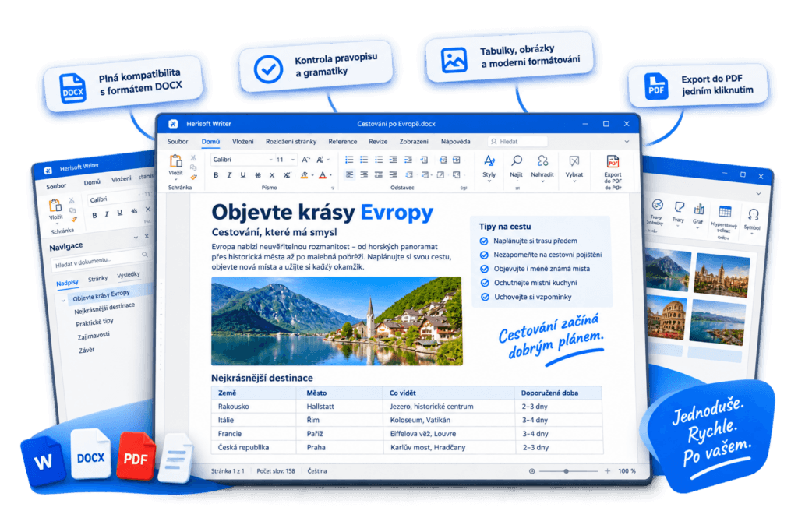Open the Soubor menu in main window
Image resolution: width=798 pixels, height=532 pixels.
178,142
